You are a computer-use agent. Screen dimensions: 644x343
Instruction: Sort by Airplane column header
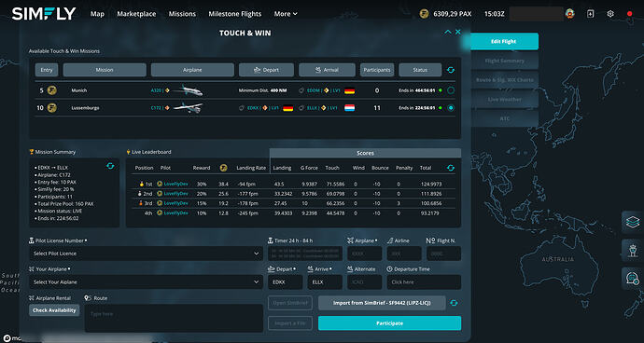point(192,70)
